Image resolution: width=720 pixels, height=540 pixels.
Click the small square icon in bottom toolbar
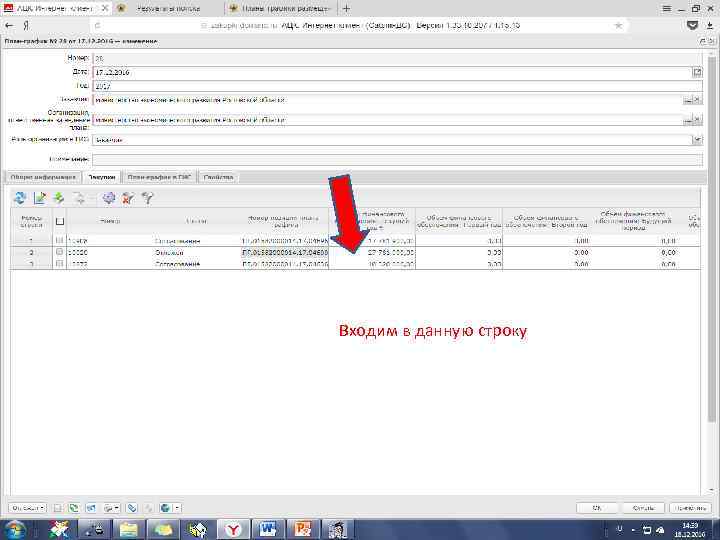tap(57, 508)
